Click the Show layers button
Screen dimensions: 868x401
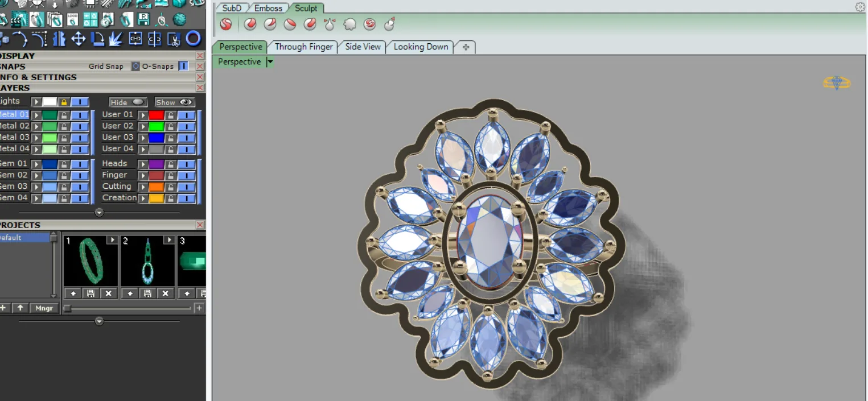175,102
